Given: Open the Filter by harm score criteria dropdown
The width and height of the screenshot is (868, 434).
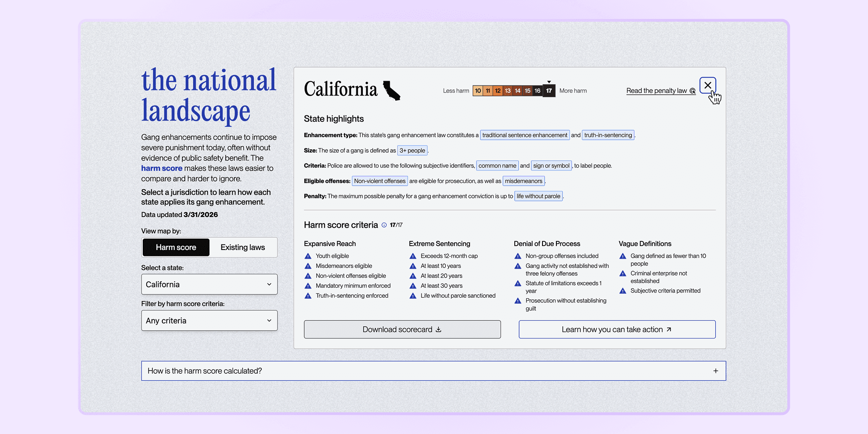Looking at the screenshot, I should point(209,321).
